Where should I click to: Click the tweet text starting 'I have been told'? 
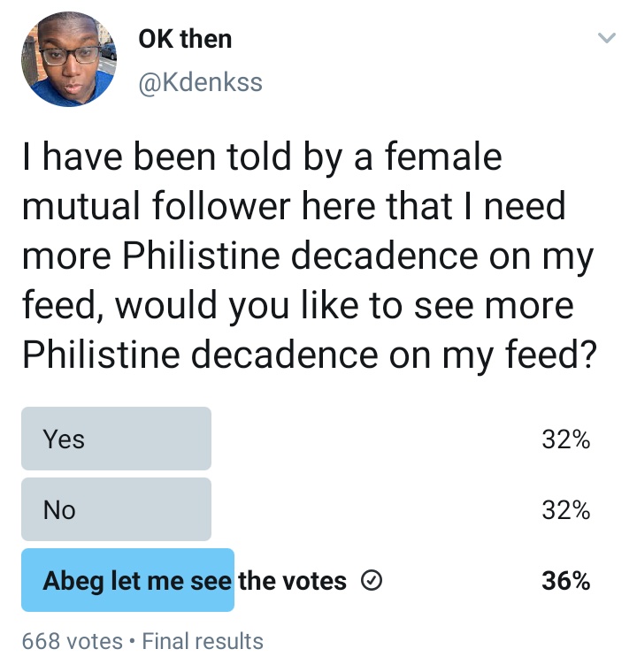pos(310,256)
